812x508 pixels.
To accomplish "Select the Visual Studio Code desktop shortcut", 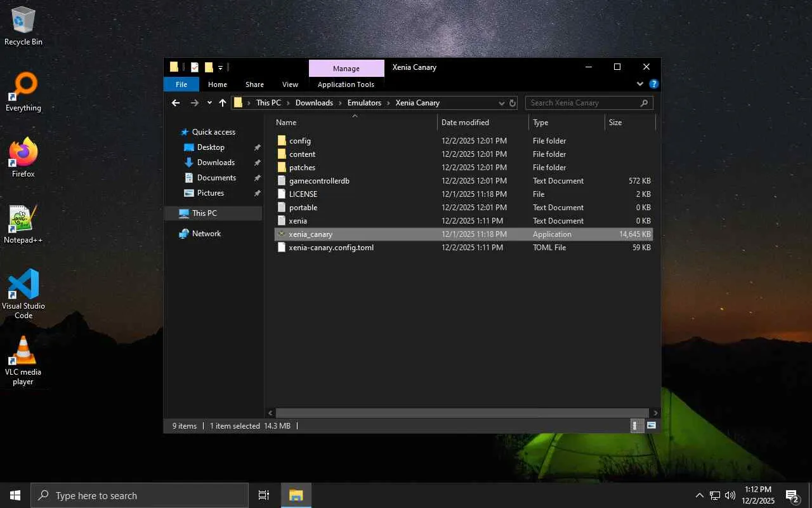I will (23, 294).
